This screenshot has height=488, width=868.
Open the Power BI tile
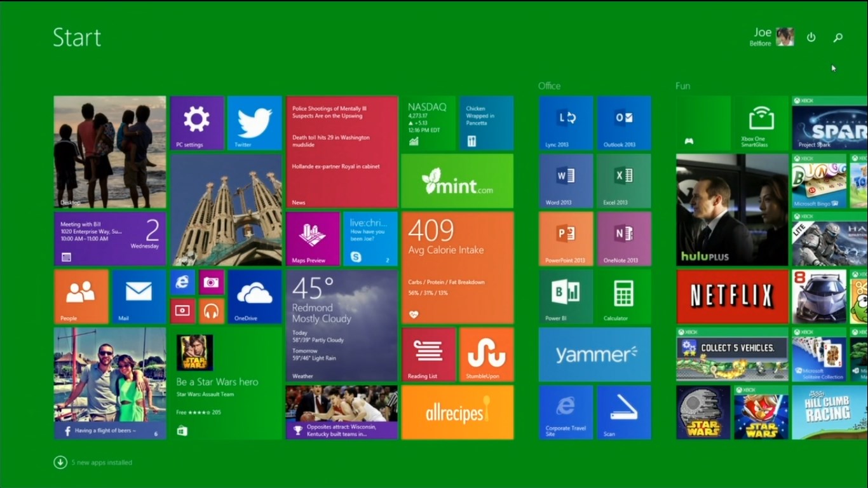(566, 297)
